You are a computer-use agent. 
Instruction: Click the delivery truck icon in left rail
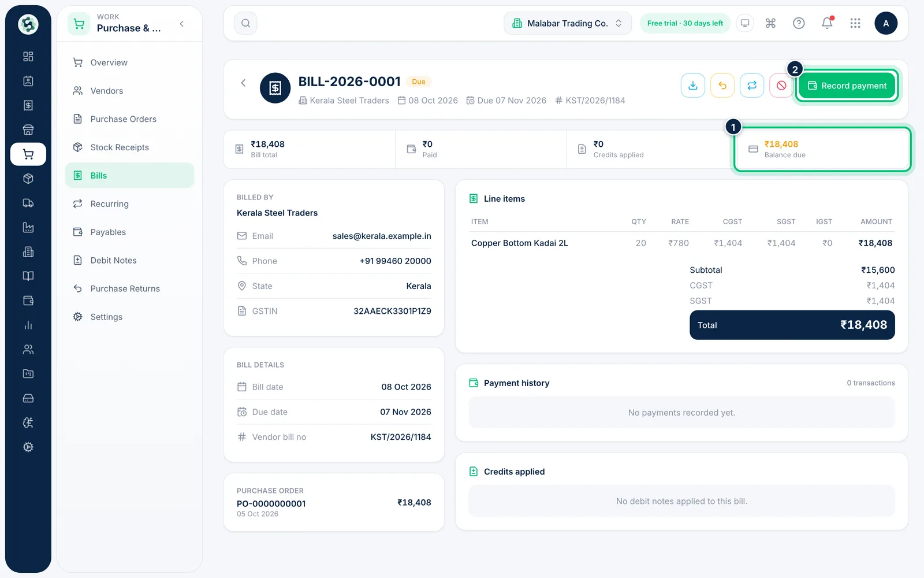point(28,203)
